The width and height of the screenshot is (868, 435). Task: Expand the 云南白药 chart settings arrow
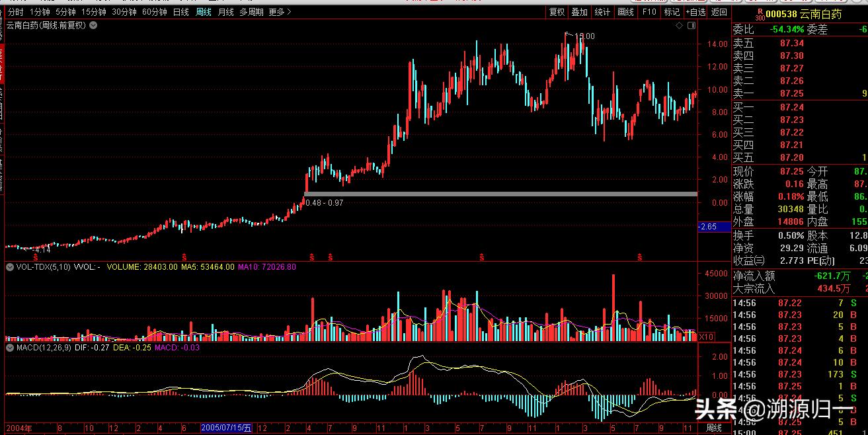tap(93, 25)
